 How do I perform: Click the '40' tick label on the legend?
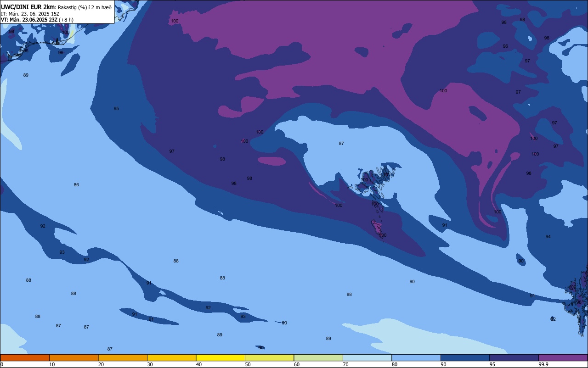click(199, 364)
